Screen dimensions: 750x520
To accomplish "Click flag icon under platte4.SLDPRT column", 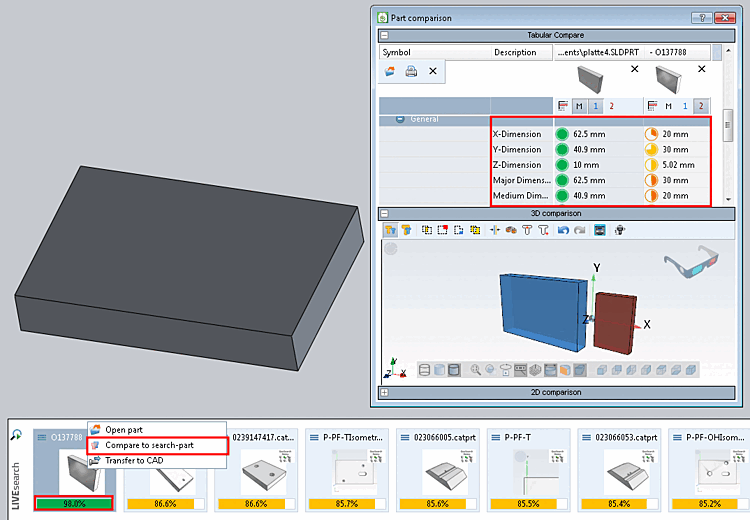I will click(563, 106).
